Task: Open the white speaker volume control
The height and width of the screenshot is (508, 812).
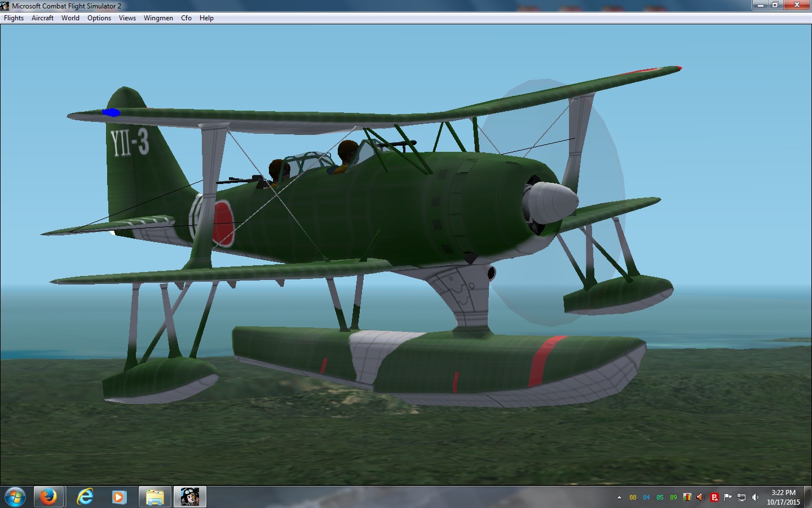Action: click(755, 497)
